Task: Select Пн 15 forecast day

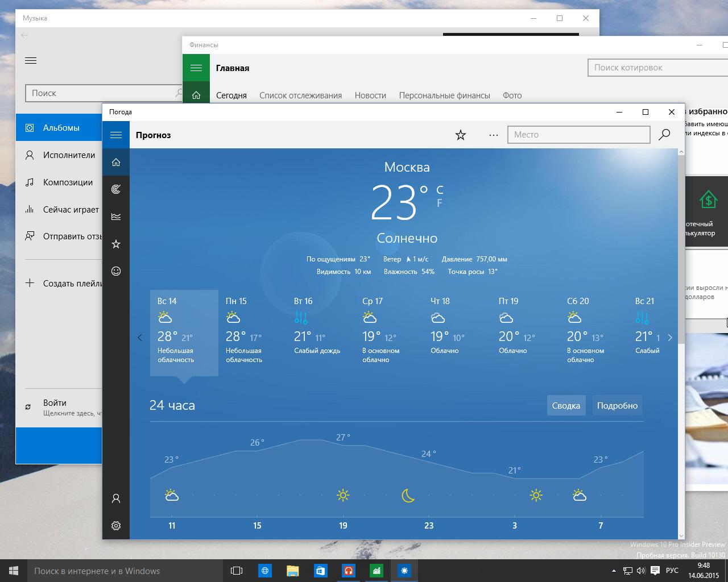Action: coord(253,332)
